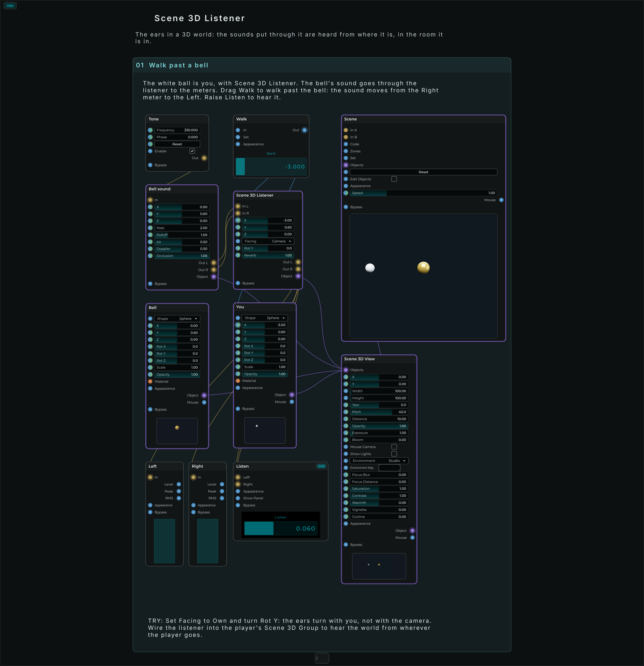Click Scene 3D Listener In R port
Screen dimensions: 644x666
(x=238, y=213)
